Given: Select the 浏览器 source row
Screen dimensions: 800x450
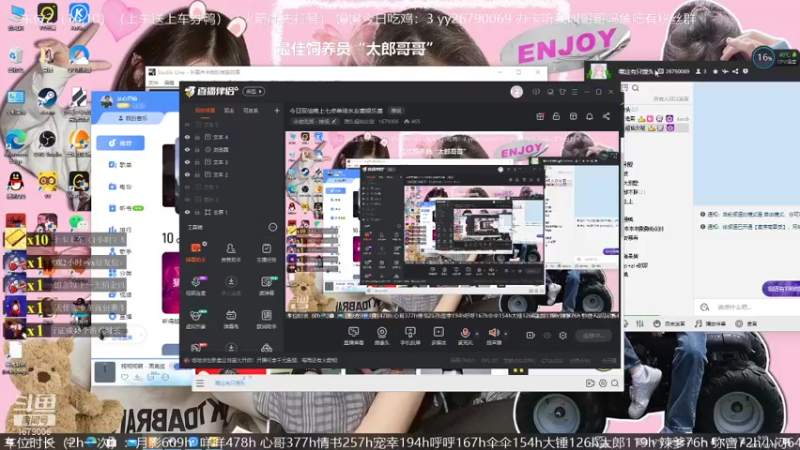Looking at the screenshot, I should (x=231, y=149).
